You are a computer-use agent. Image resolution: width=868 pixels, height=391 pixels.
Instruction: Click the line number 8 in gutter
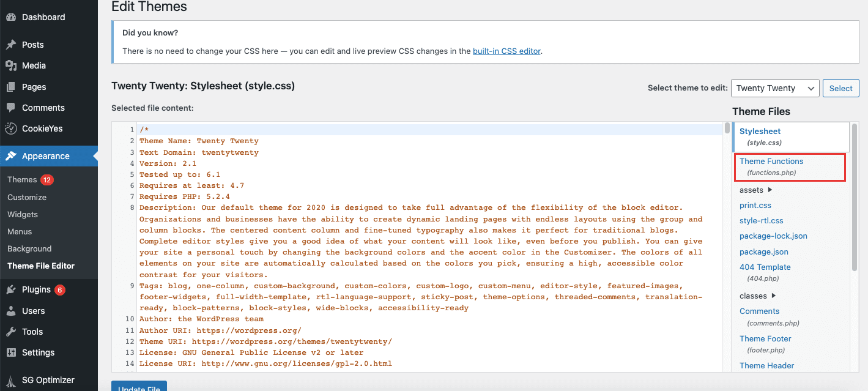(132, 207)
